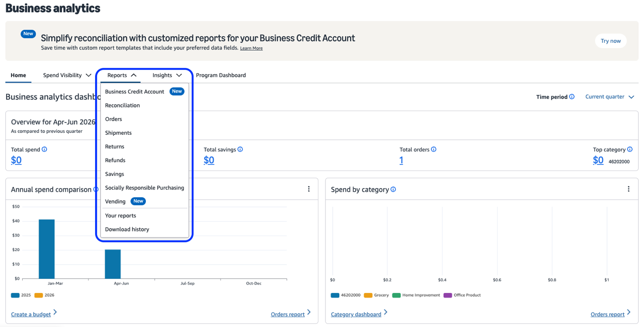This screenshot has width=644, height=327.
Task: Open the Total spend info icon
Action: pyautogui.click(x=44, y=149)
